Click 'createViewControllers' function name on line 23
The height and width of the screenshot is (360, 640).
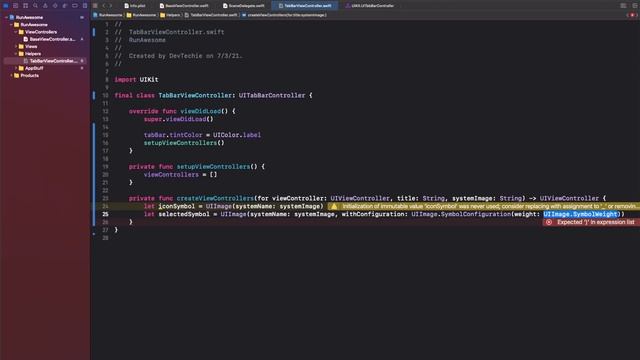[x=215, y=198]
